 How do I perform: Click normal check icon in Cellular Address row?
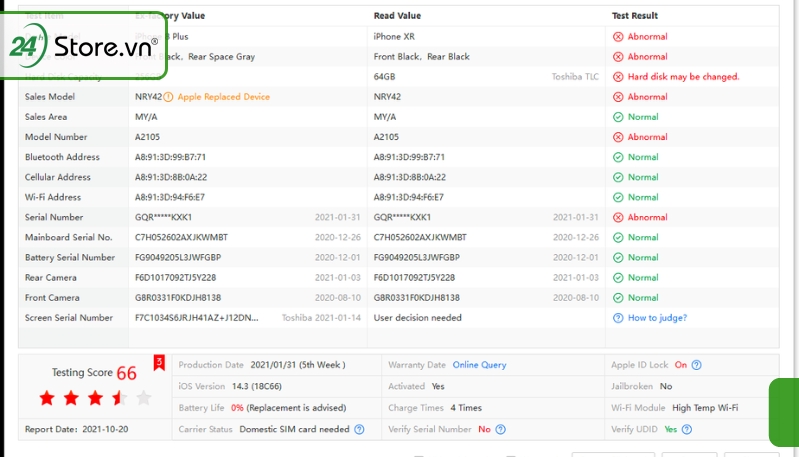pos(618,177)
